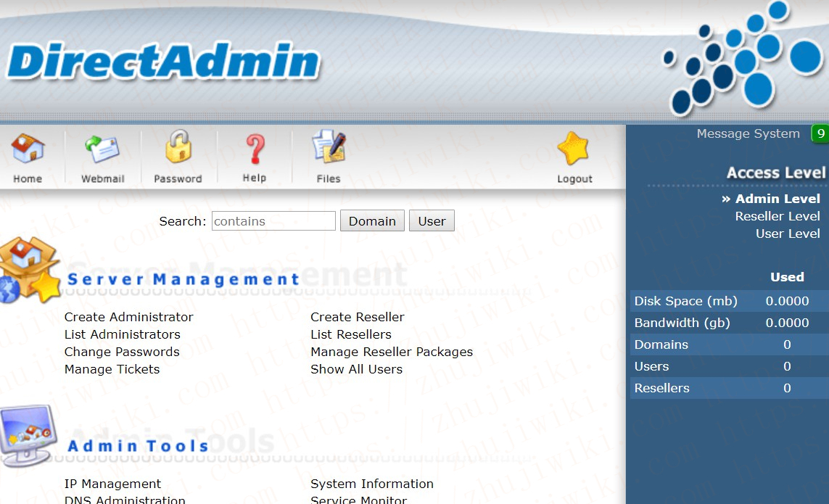Open the Help question mark icon
Viewport: 829px width, 504px height.
pos(255,149)
